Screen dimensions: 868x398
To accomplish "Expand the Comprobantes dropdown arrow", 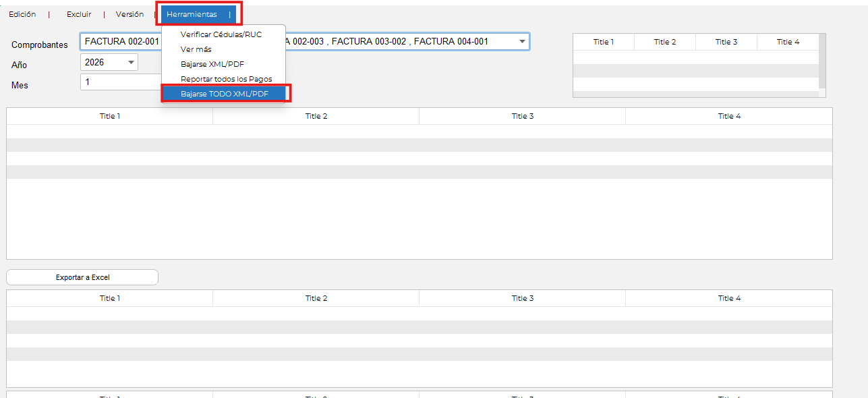I will coord(522,42).
